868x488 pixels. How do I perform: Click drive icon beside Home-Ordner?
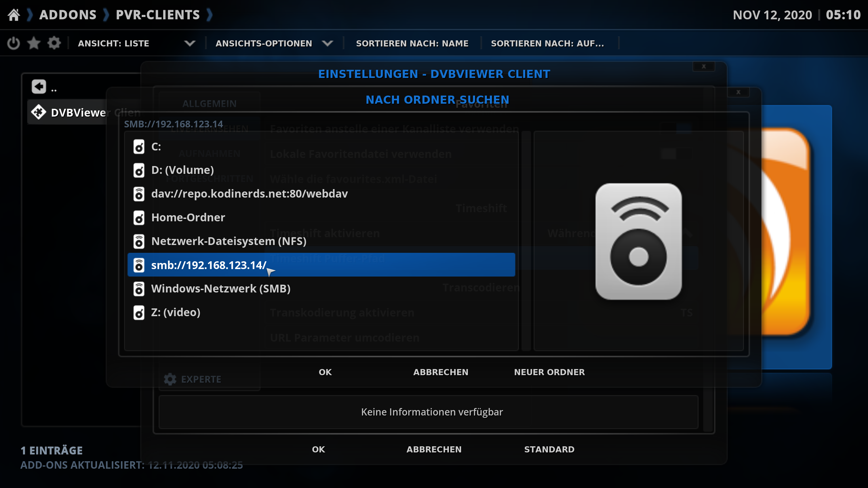pyautogui.click(x=139, y=218)
